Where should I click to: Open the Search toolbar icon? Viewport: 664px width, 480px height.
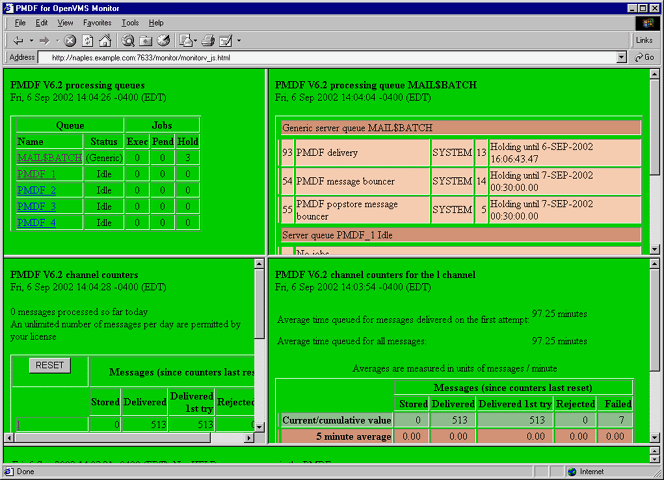128,41
